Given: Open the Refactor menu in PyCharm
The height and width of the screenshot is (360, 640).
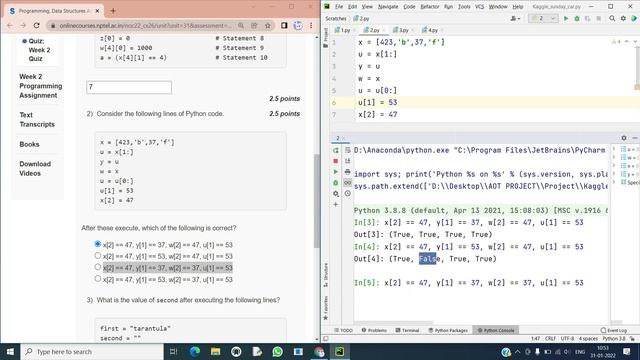Looking at the screenshot, I should tap(430, 7).
